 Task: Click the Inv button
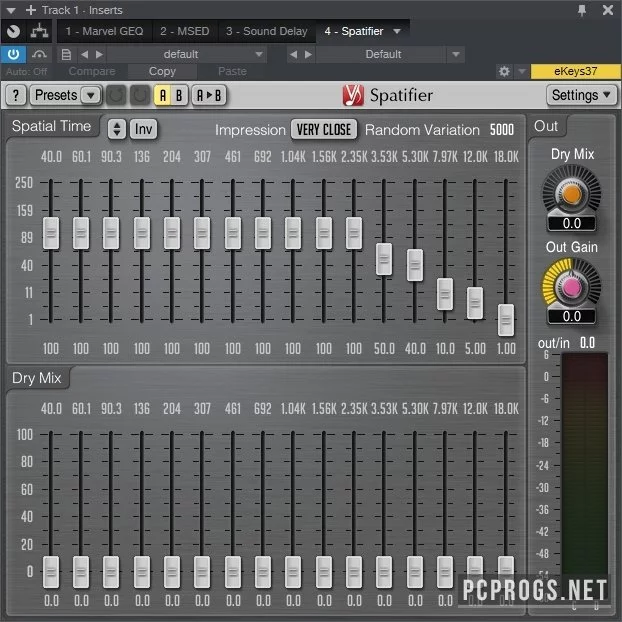pos(143,129)
